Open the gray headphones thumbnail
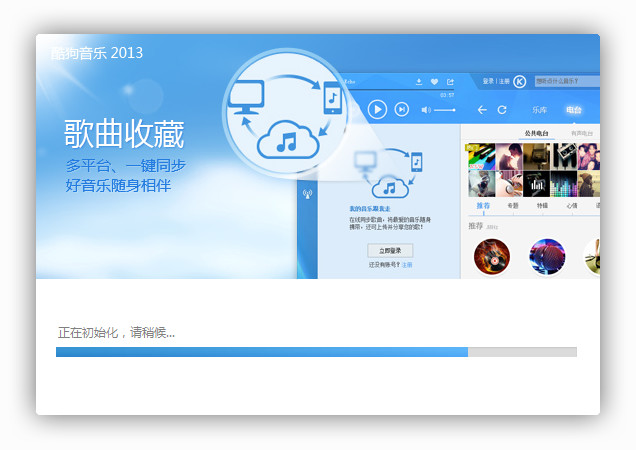Viewport: 636px width, 450px height. 481,184
